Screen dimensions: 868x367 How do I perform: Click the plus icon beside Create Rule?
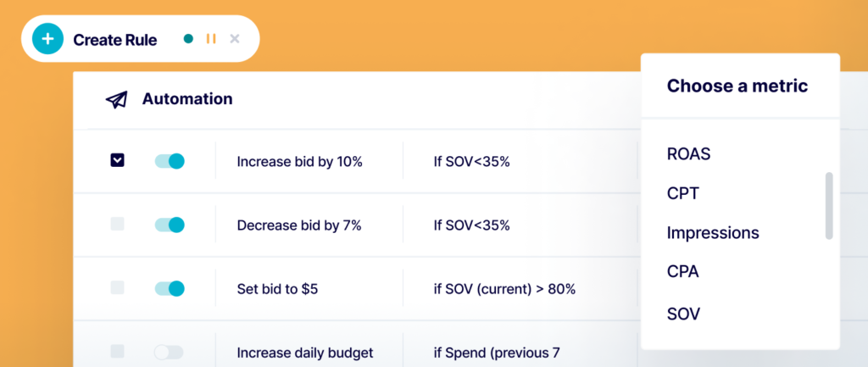[47, 39]
